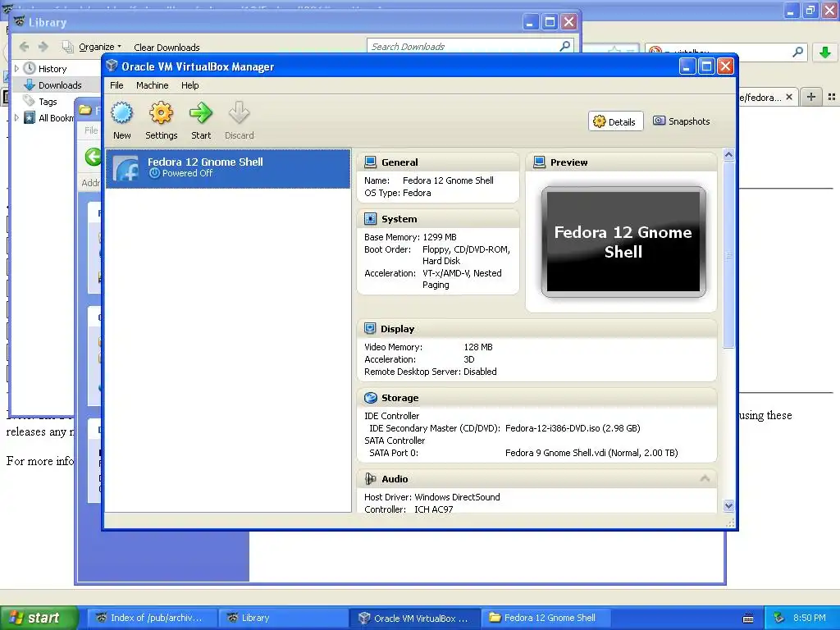
Task: Open the File menu in VirtualBox
Action: [x=116, y=85]
